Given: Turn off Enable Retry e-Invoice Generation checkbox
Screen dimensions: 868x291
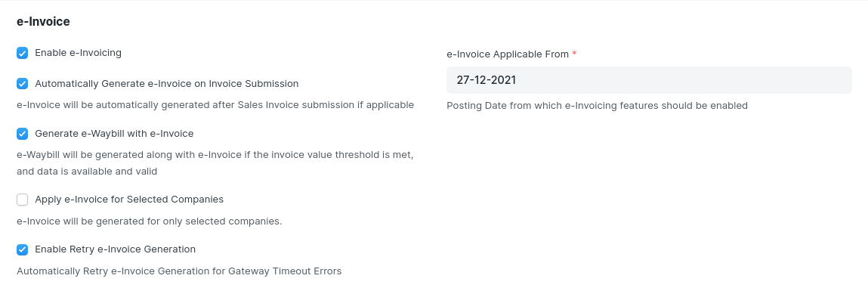Looking at the screenshot, I should coord(22,249).
